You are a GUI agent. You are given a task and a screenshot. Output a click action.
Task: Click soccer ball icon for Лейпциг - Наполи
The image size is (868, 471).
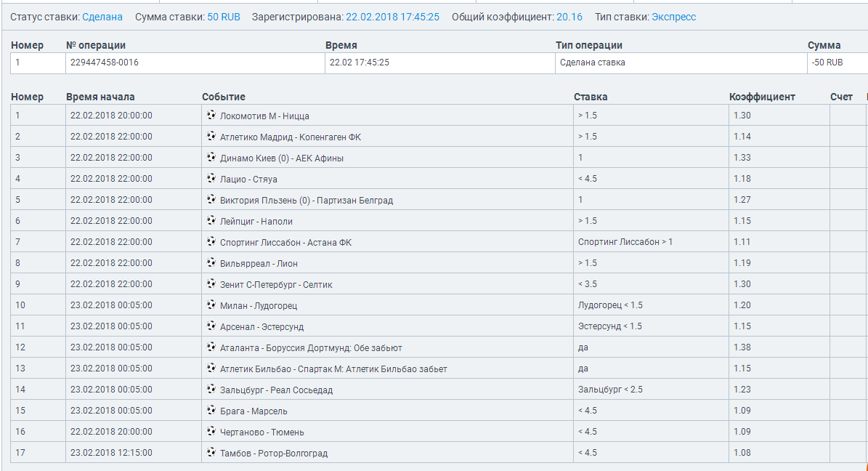[x=211, y=220]
